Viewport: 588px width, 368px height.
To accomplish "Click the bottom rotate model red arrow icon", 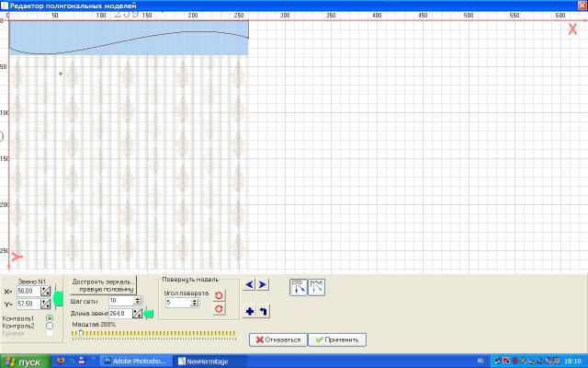I will pos(219,309).
